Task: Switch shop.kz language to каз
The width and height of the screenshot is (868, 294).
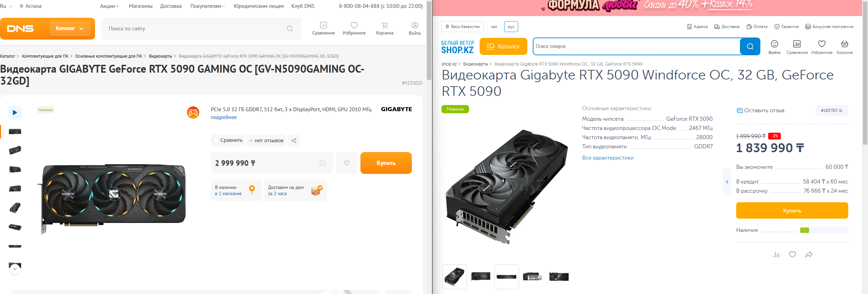Action: tap(494, 27)
